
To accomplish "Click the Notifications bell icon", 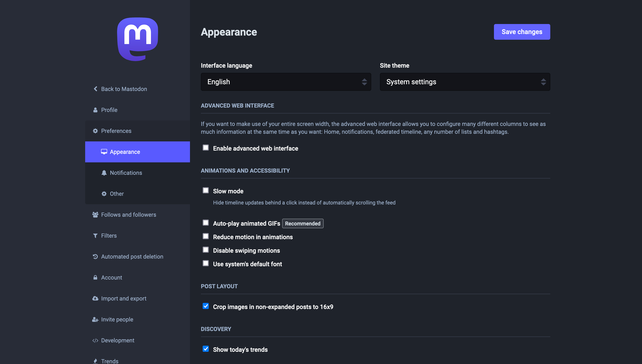I will [104, 173].
